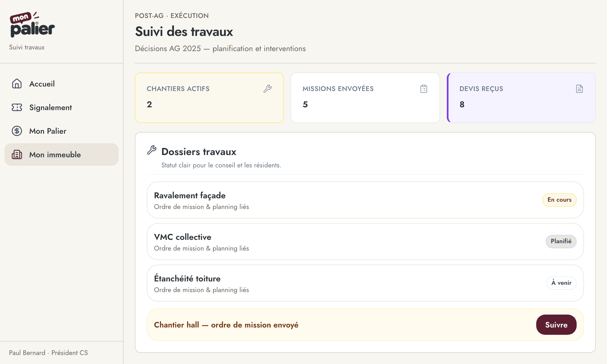Click the mon palier logo
Screen dimensions: 607x364
32,25
